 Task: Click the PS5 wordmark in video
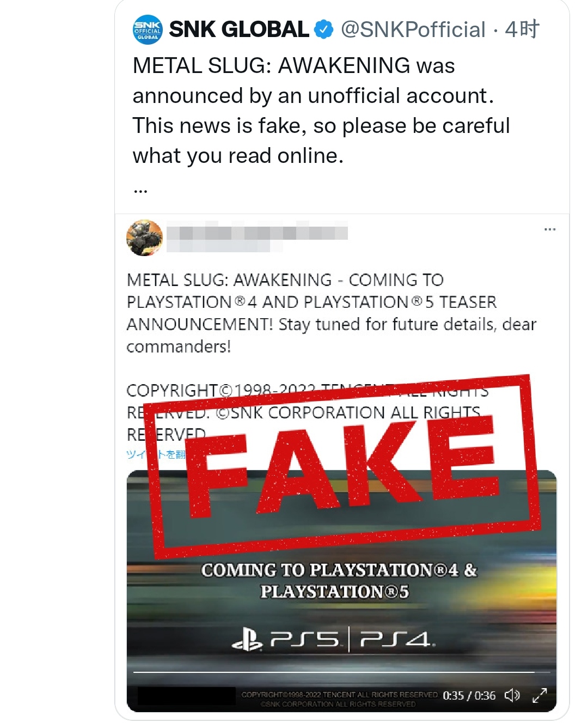[x=305, y=640]
